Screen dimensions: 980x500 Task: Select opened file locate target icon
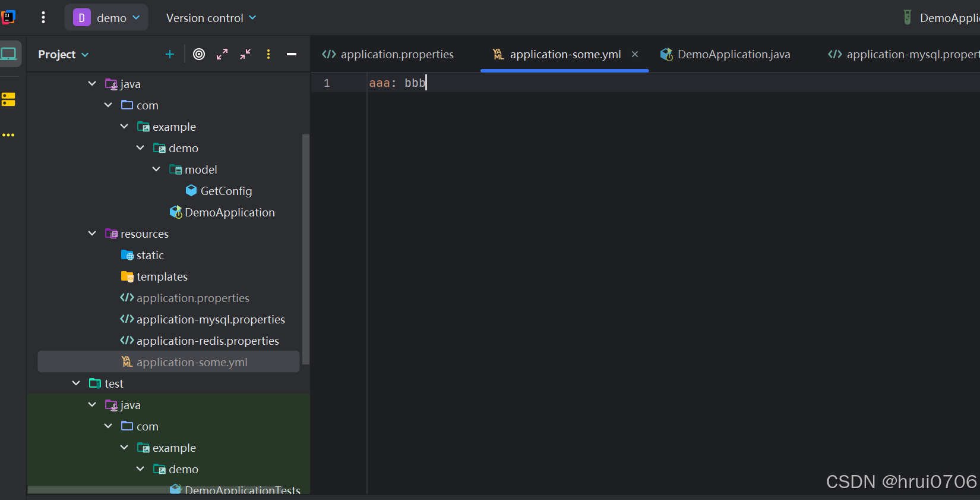199,54
